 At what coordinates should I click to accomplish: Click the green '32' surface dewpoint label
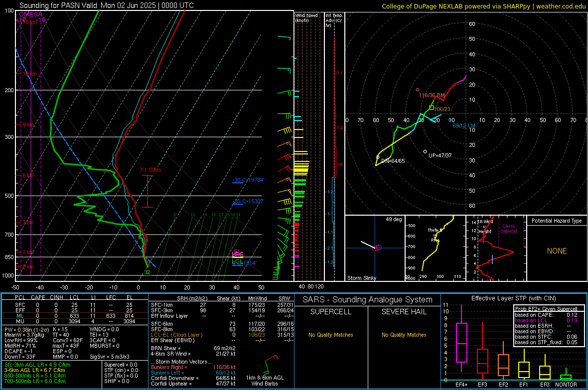[147, 272]
